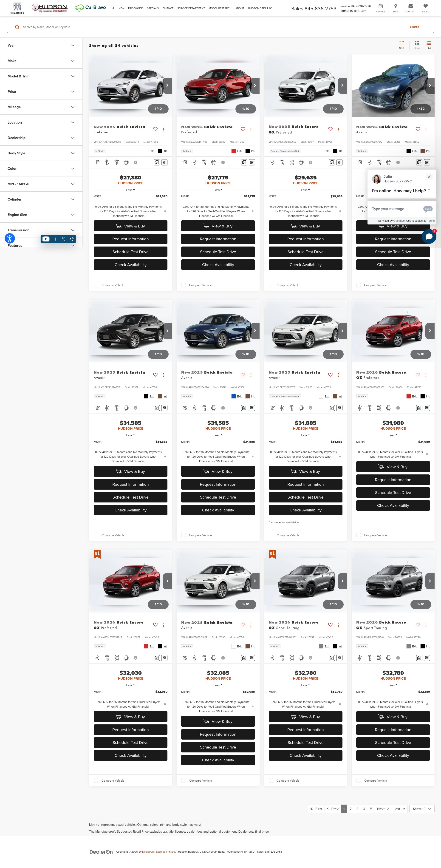The width and height of the screenshot is (441, 868).
Task: Click the search magnifier icon
Action: click(x=17, y=27)
